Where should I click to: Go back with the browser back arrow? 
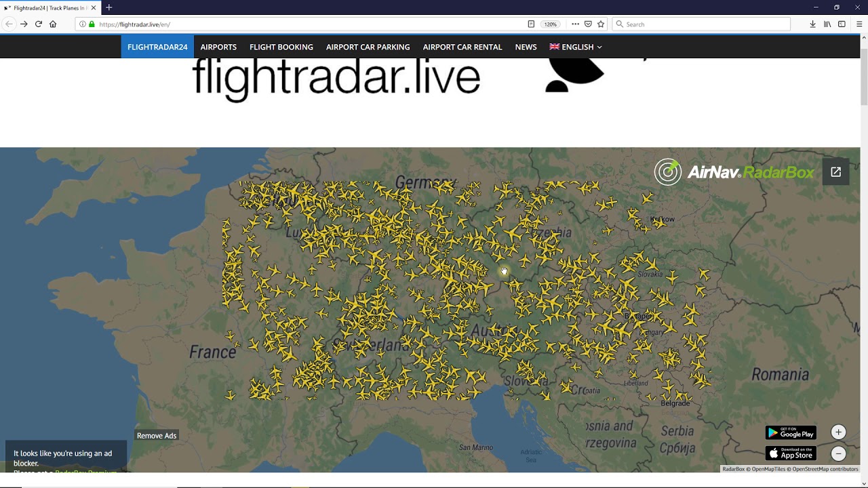point(9,24)
